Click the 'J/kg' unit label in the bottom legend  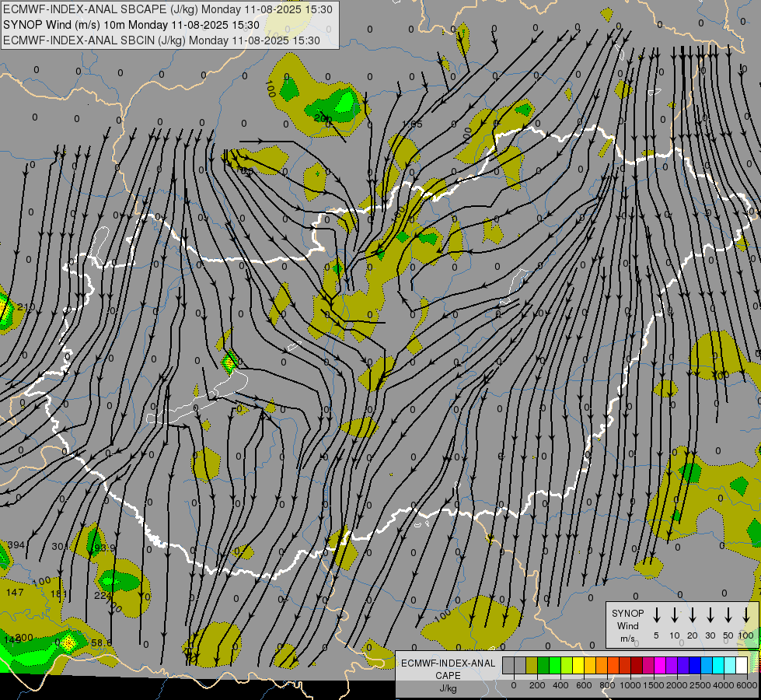[448, 688]
